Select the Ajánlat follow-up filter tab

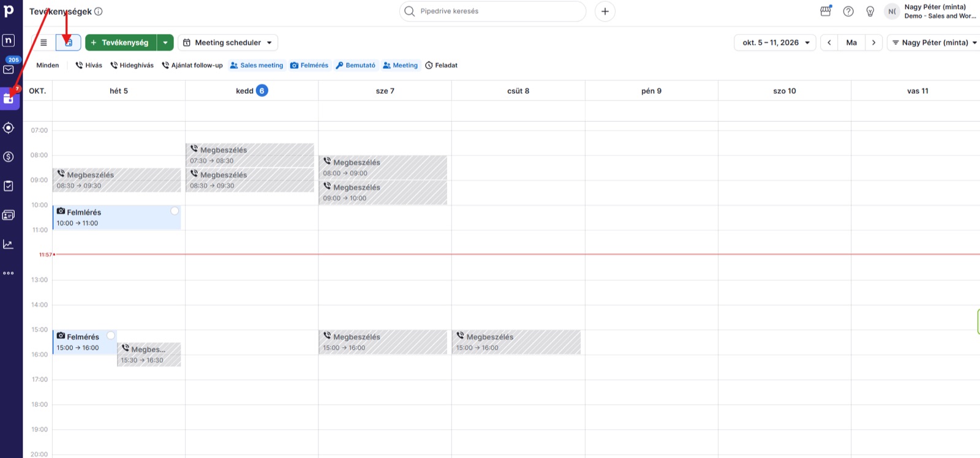click(192, 65)
